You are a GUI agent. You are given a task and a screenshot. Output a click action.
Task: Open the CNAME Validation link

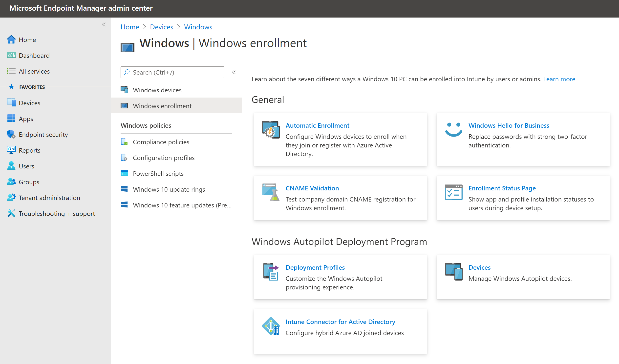(x=312, y=188)
